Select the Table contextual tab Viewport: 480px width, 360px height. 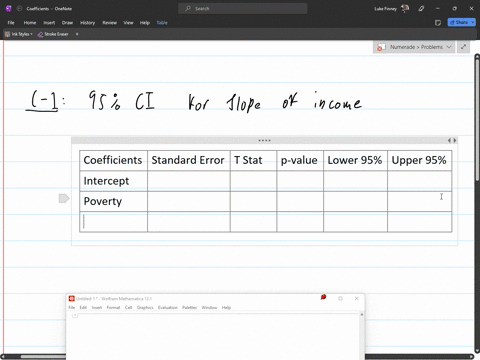(x=162, y=23)
